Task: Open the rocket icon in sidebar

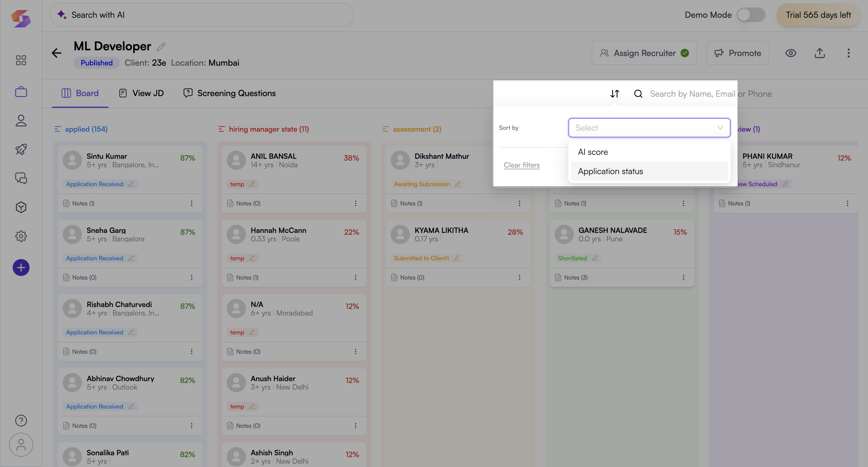Action: coord(21,149)
